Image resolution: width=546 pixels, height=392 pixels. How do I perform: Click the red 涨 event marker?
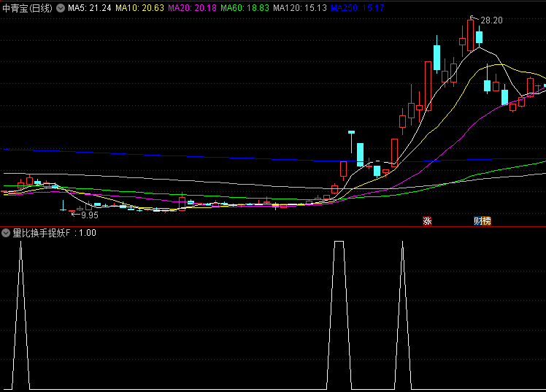pyautogui.click(x=427, y=220)
